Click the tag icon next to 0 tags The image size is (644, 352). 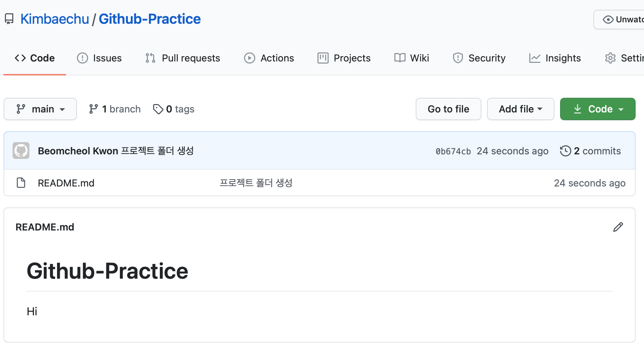point(158,109)
